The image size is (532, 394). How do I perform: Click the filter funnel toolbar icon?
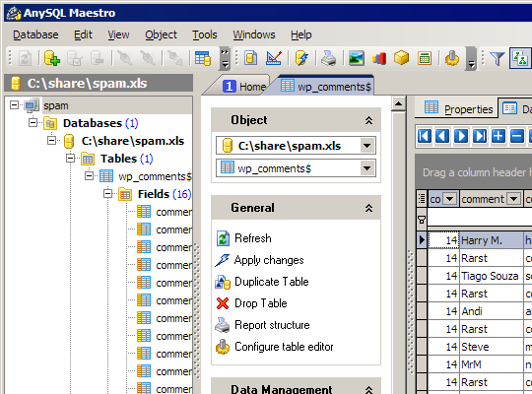click(498, 58)
